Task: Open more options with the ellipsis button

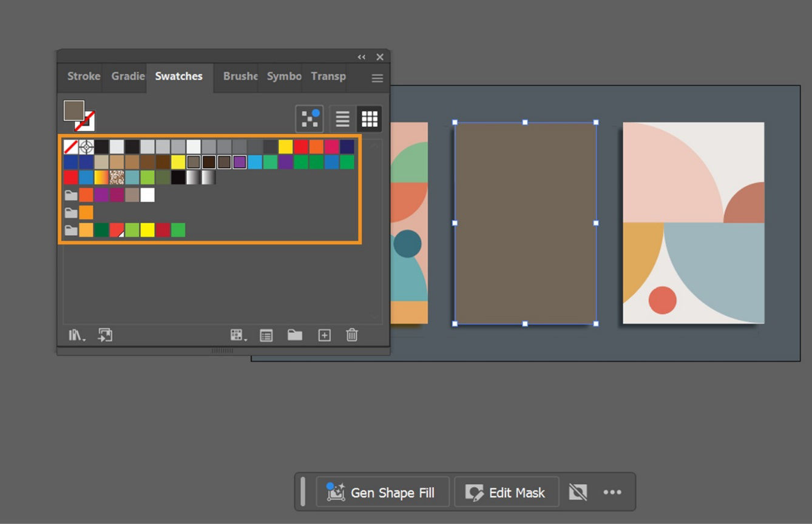Action: tap(612, 492)
